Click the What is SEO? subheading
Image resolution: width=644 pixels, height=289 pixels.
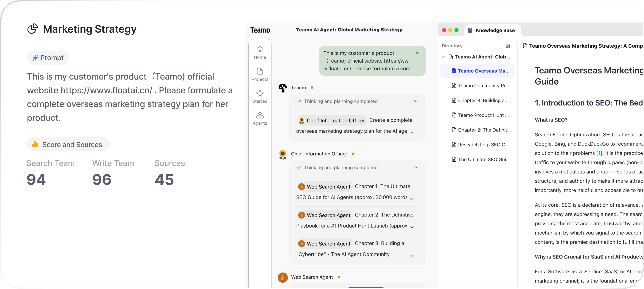click(x=551, y=120)
